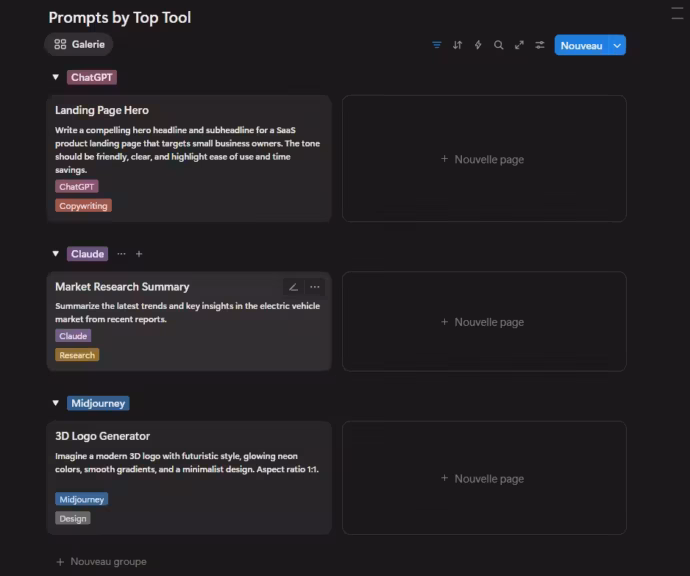Screen dimensions: 690x576
Task: Open the filter icon in the toolbar
Action: point(437,45)
